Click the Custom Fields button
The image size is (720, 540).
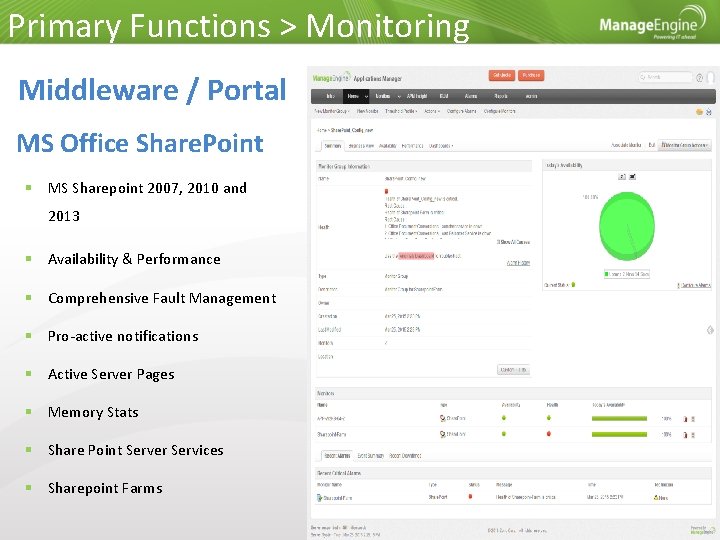click(x=513, y=370)
